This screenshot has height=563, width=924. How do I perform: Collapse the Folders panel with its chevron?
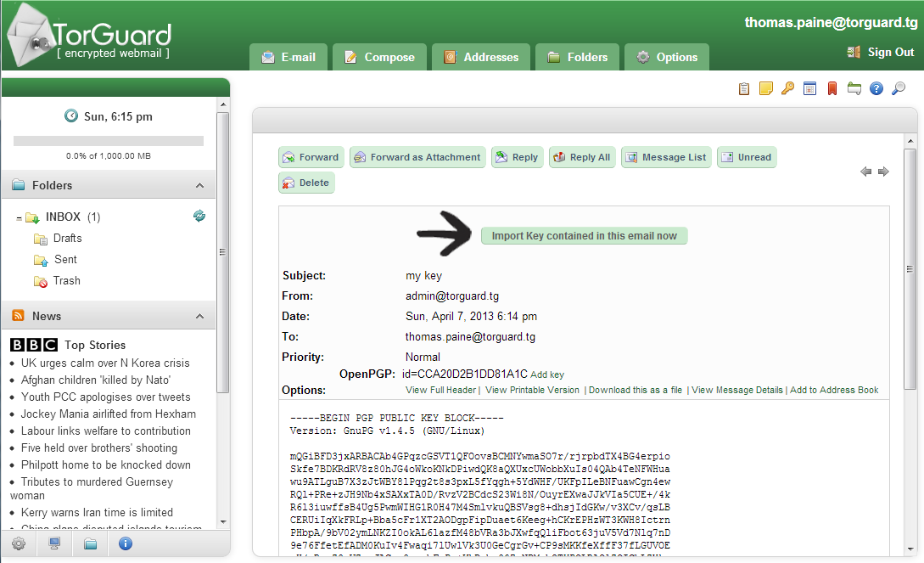(x=199, y=185)
